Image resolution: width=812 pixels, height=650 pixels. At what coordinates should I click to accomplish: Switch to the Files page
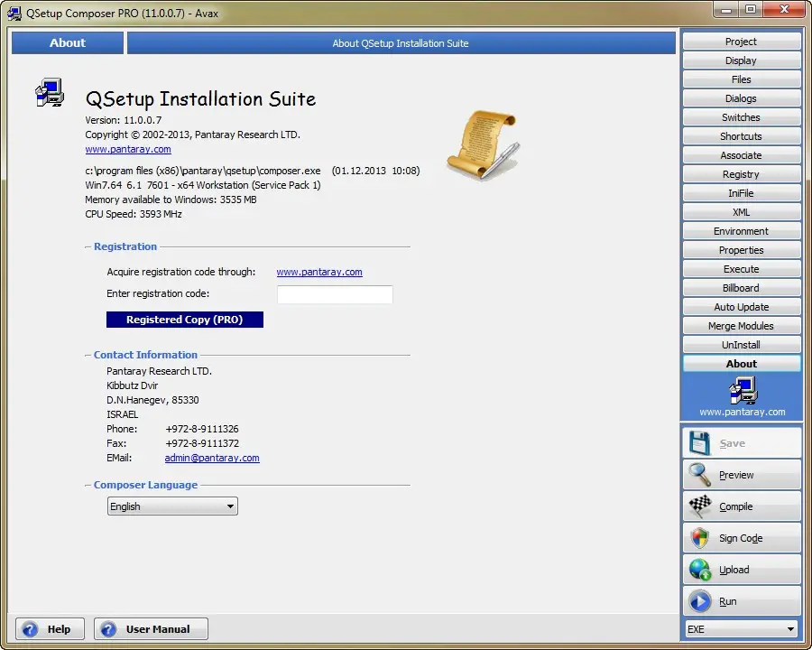(742, 79)
